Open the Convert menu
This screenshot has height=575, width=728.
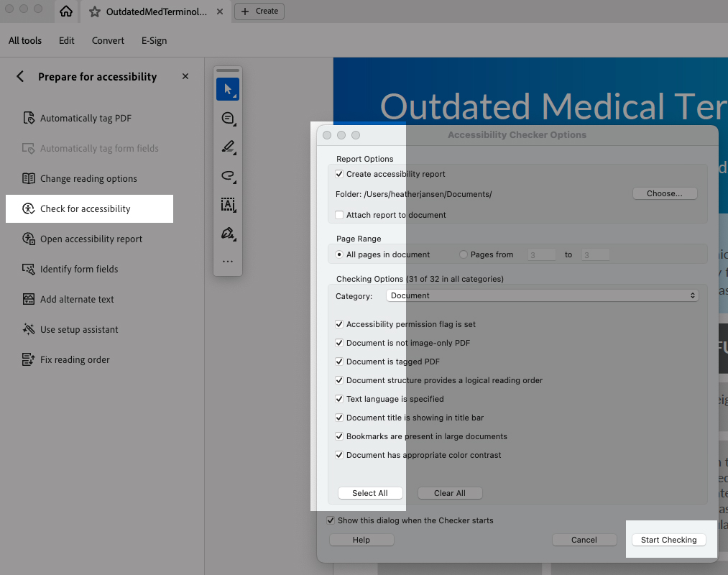point(108,41)
